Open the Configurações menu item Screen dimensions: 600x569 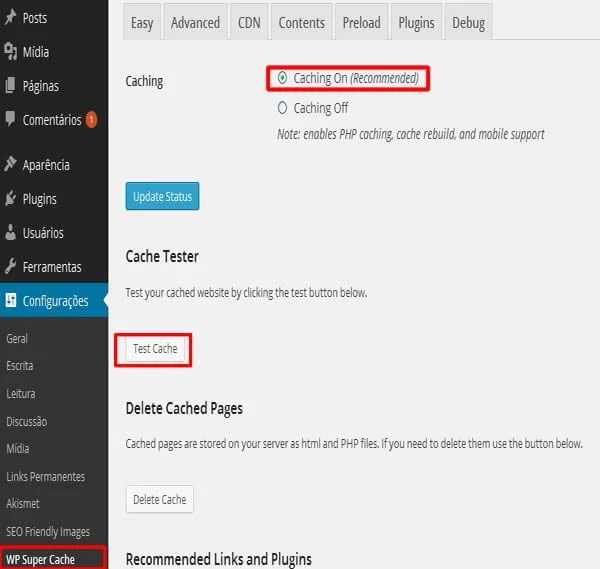(54, 300)
